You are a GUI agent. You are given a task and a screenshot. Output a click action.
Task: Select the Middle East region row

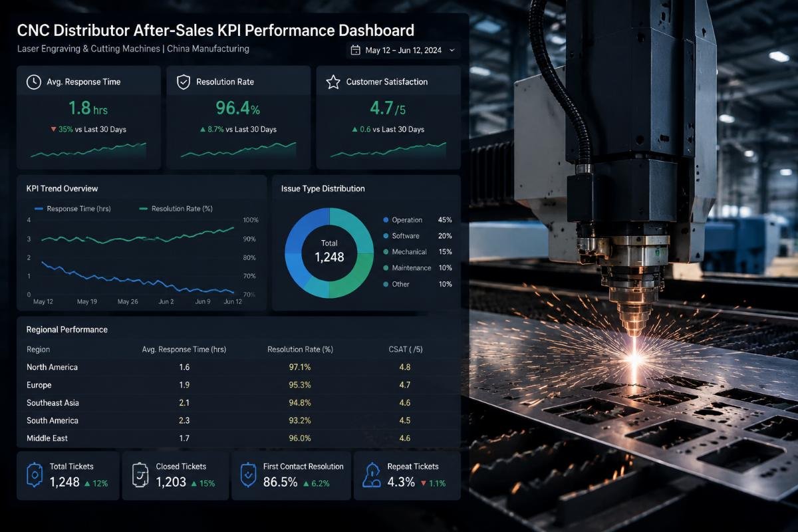click(239, 438)
